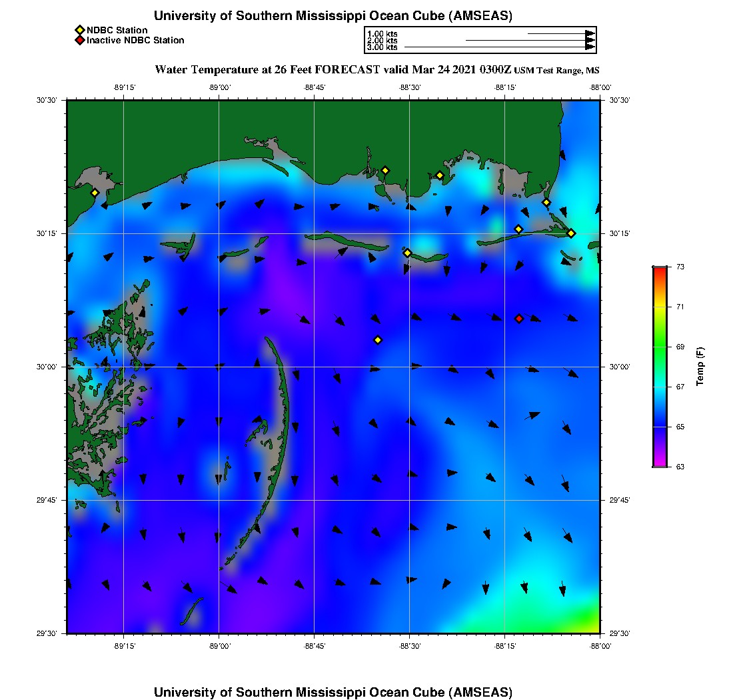
Task: Pick the yellow station on the island beside the 88°30' gridline
Action: click(x=407, y=253)
